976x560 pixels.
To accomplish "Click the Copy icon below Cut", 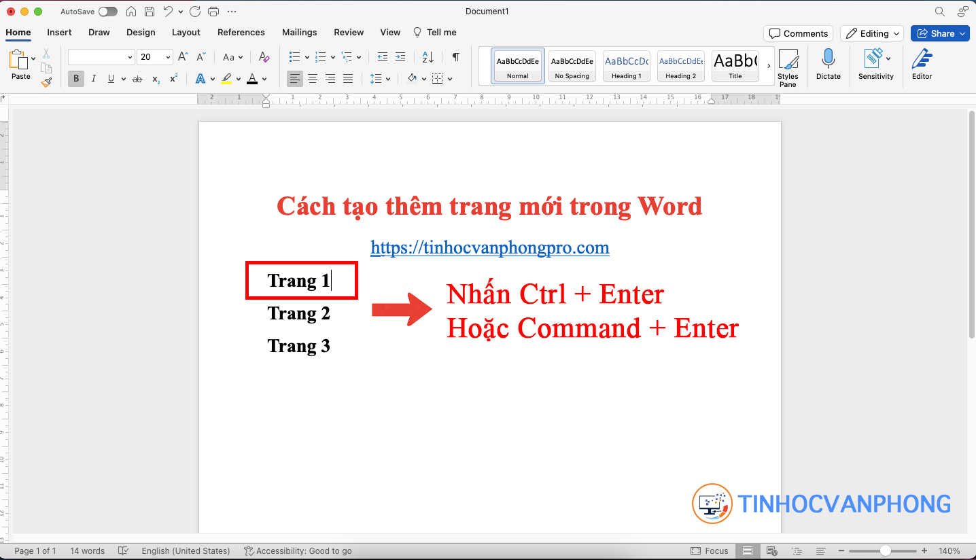I will point(46,68).
